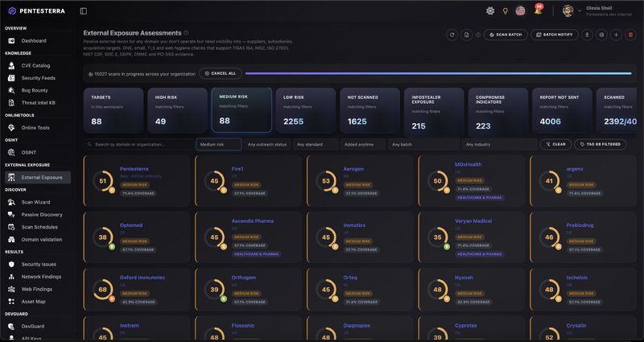Open the Fire1 assessment card
Image resolution: width=644 pixels, height=342 pixels.
249,180
